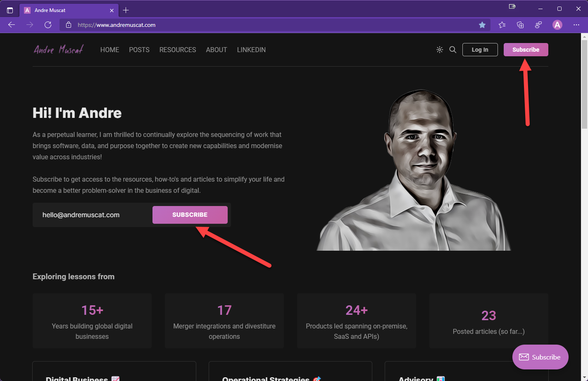Open the Favorites list icon
The width and height of the screenshot is (588, 381).
(x=502, y=25)
